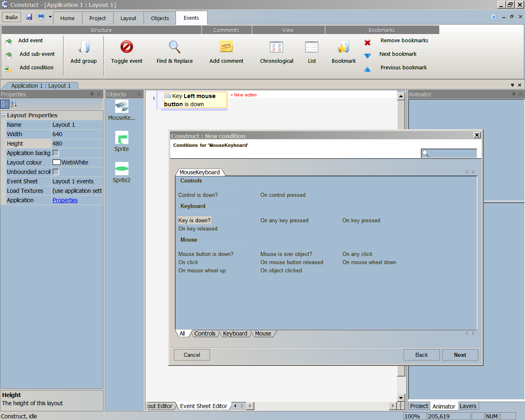Click the Add comment note icon
This screenshot has height=420, width=525.
[226, 46]
